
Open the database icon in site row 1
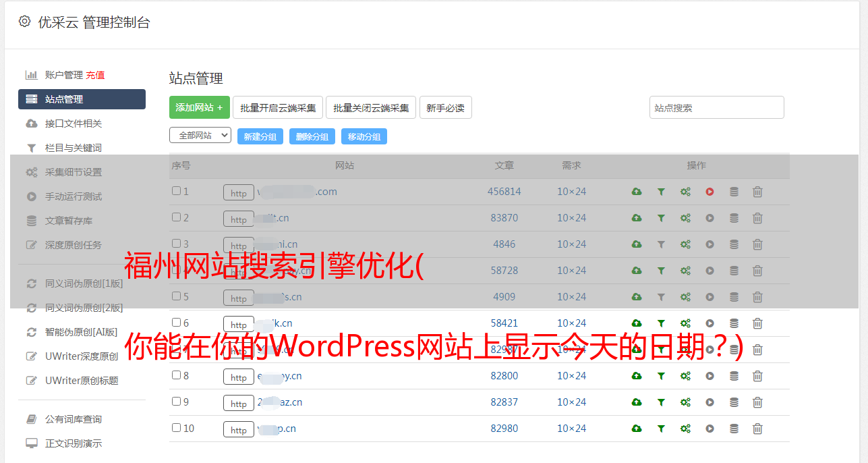point(734,192)
